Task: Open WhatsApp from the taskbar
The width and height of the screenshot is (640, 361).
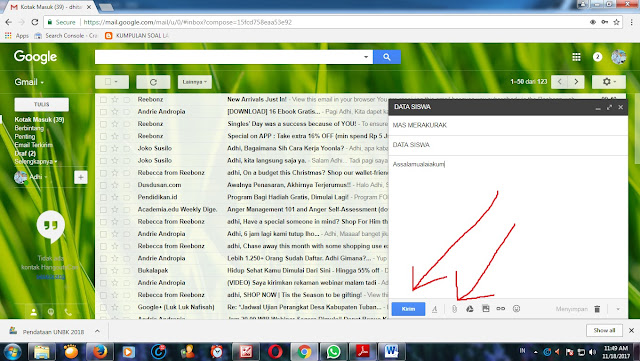Action: [333, 352]
